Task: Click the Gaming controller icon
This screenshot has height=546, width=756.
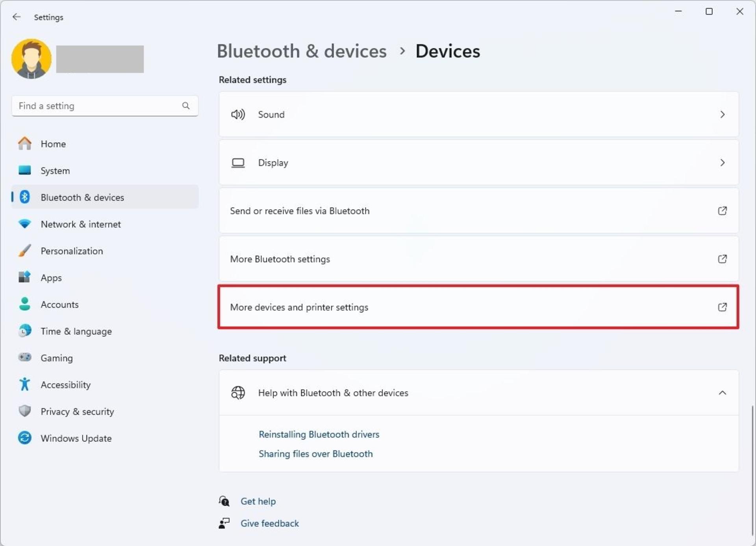Action: click(24, 357)
